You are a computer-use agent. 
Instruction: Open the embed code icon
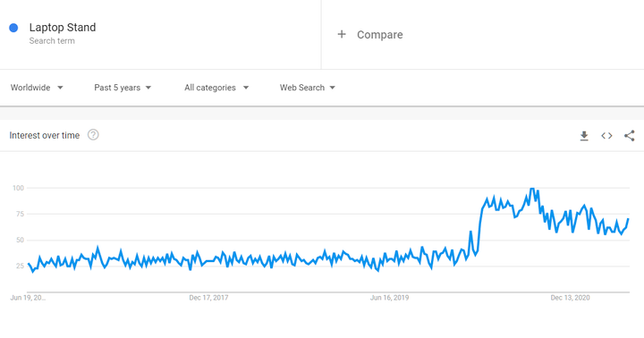tap(606, 136)
